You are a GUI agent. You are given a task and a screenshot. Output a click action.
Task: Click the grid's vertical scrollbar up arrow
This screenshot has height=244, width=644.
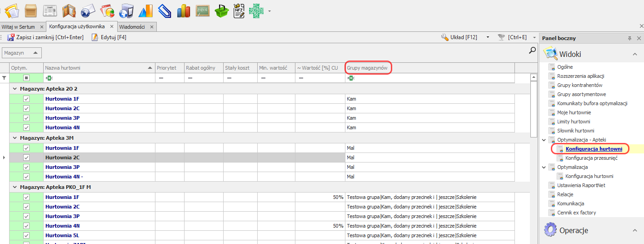click(534, 77)
